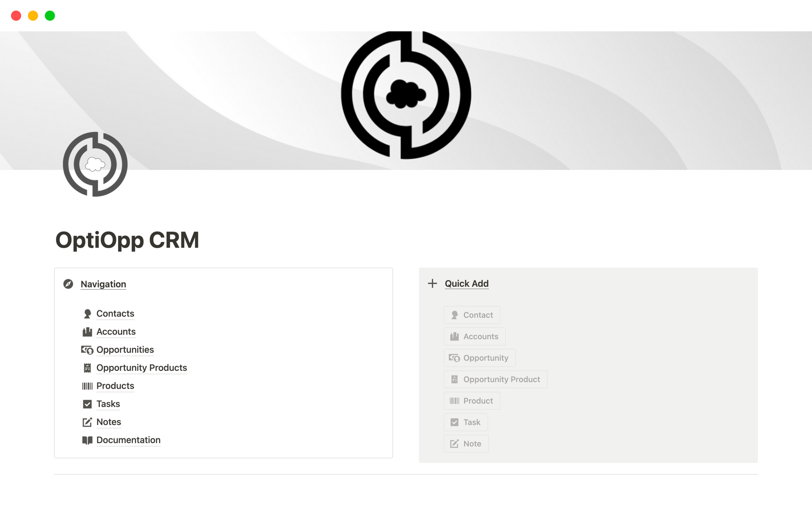812x508 pixels.
Task: Click the Quick Add section label link
Action: (466, 283)
